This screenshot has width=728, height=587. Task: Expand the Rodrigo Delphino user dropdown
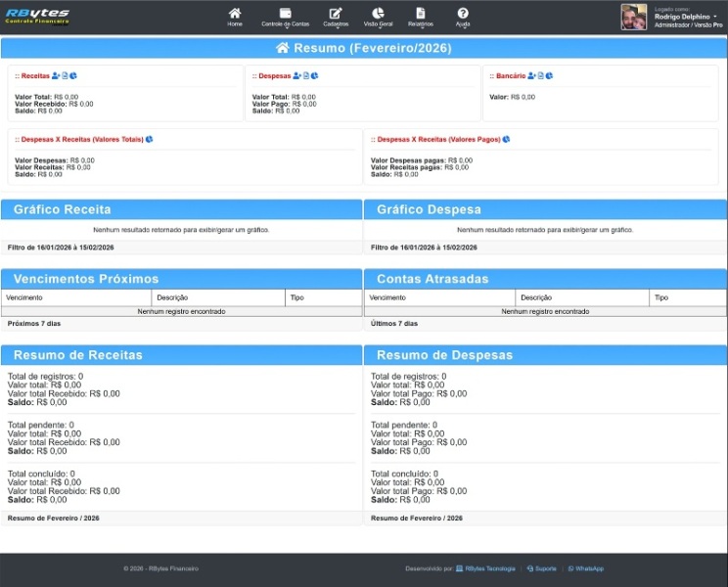[688, 17]
